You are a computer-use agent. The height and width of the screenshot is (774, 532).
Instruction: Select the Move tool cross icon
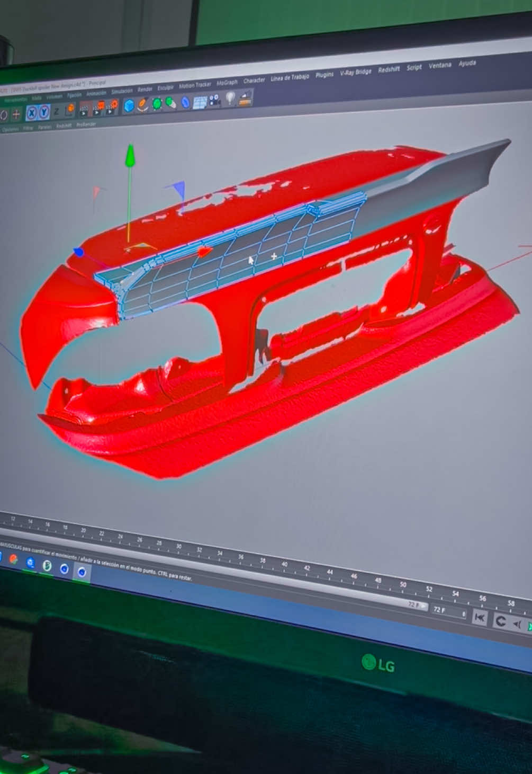tap(16, 114)
